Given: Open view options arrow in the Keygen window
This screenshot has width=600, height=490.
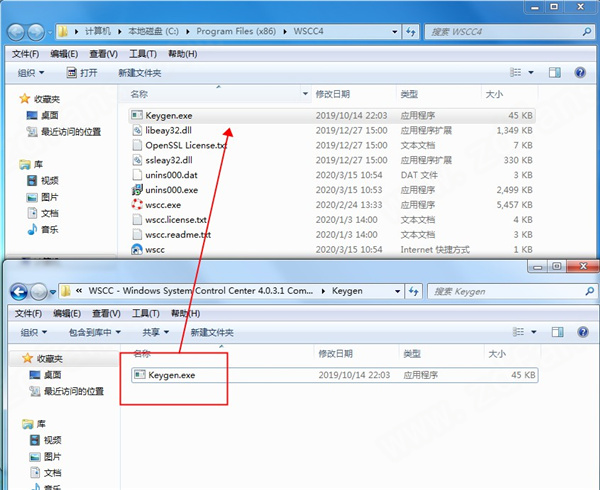Looking at the screenshot, I should (534, 332).
